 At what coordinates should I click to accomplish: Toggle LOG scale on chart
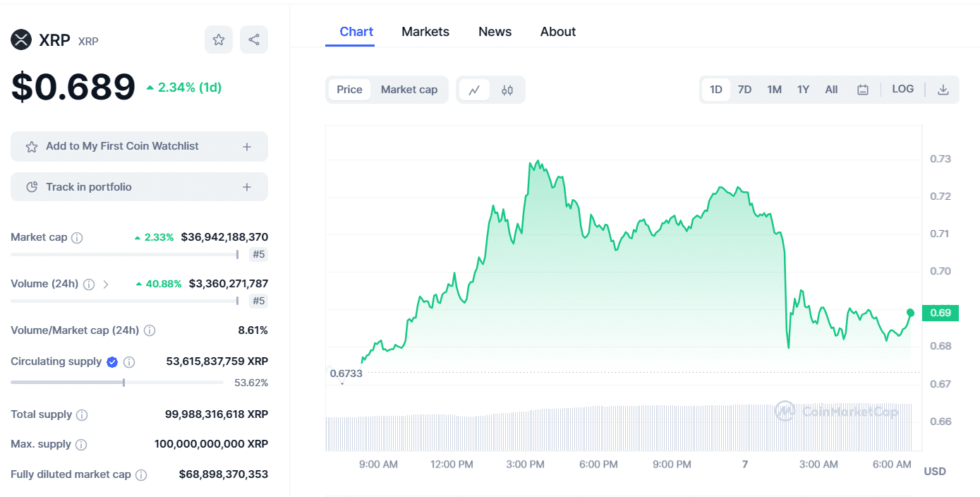coord(903,89)
